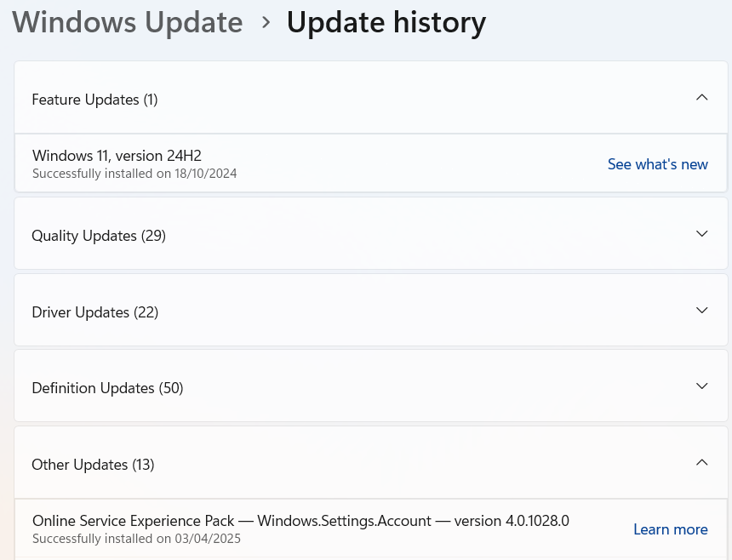
Task: Collapse Feature Updates using its up chevron
Action: pyautogui.click(x=701, y=98)
